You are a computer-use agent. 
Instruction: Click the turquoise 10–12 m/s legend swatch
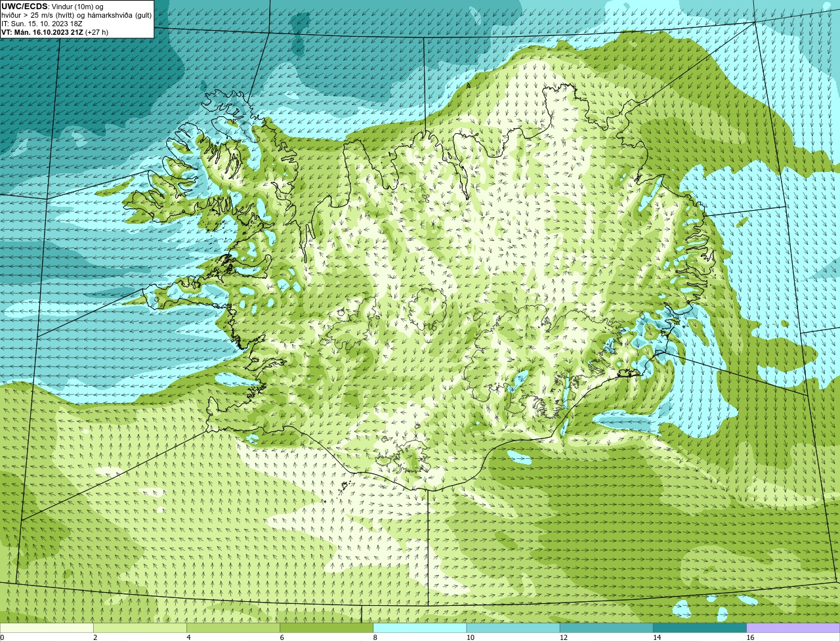point(513,628)
